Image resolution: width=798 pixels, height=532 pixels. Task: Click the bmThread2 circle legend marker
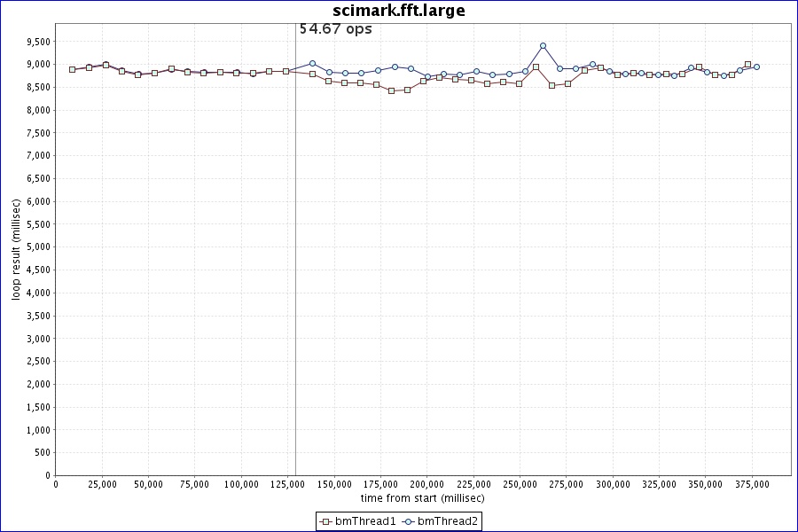coord(408,521)
